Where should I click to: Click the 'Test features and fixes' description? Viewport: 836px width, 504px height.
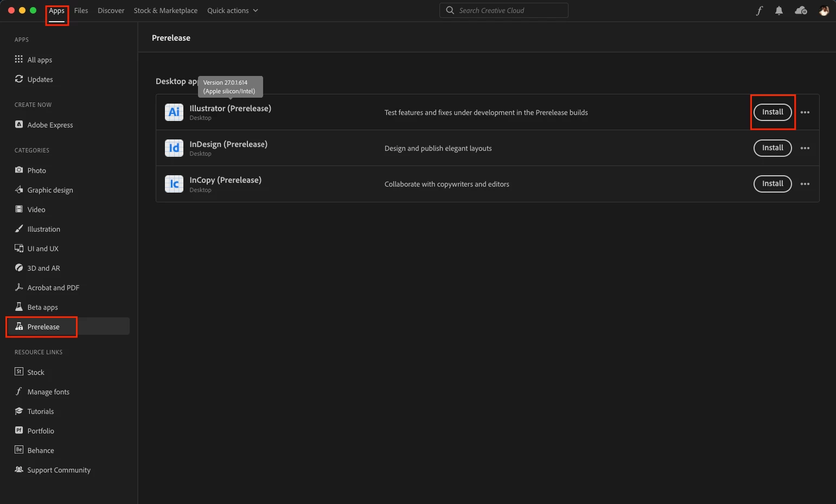[x=486, y=113]
